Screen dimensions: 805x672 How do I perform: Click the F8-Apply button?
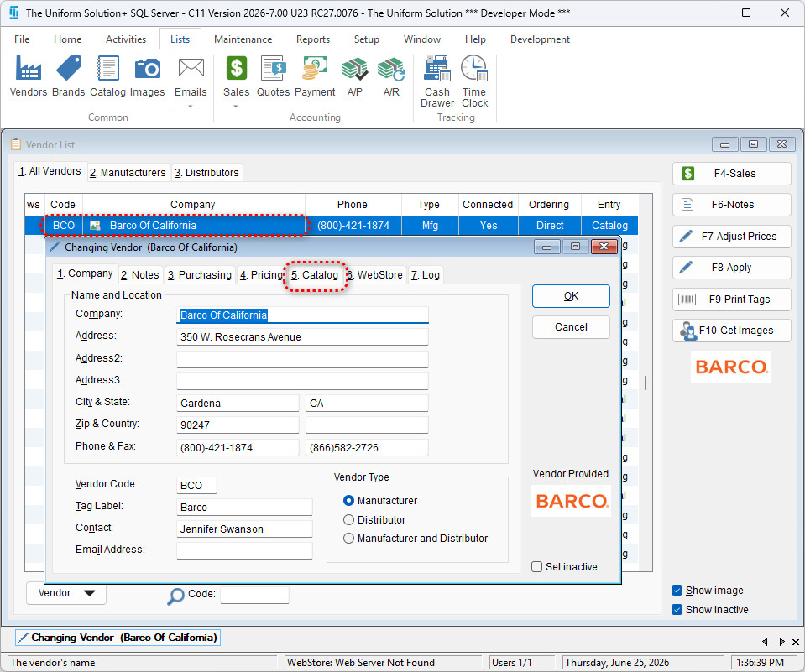click(x=732, y=268)
